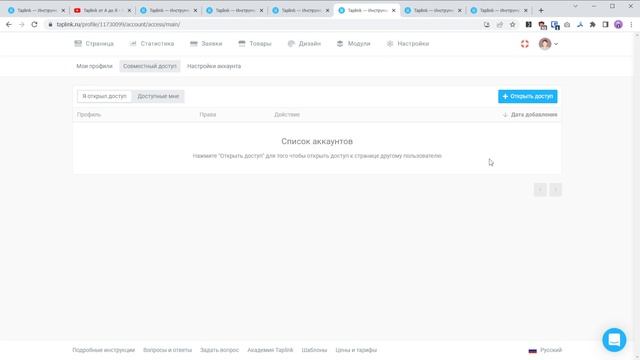Open the Настройки section
Screen dimensions: 640x360
tap(407, 44)
